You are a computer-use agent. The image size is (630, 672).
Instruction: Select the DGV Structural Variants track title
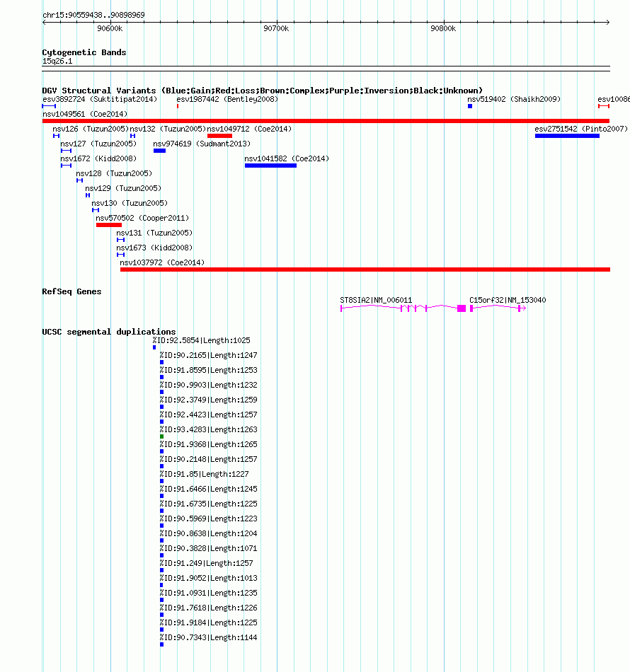262,91
